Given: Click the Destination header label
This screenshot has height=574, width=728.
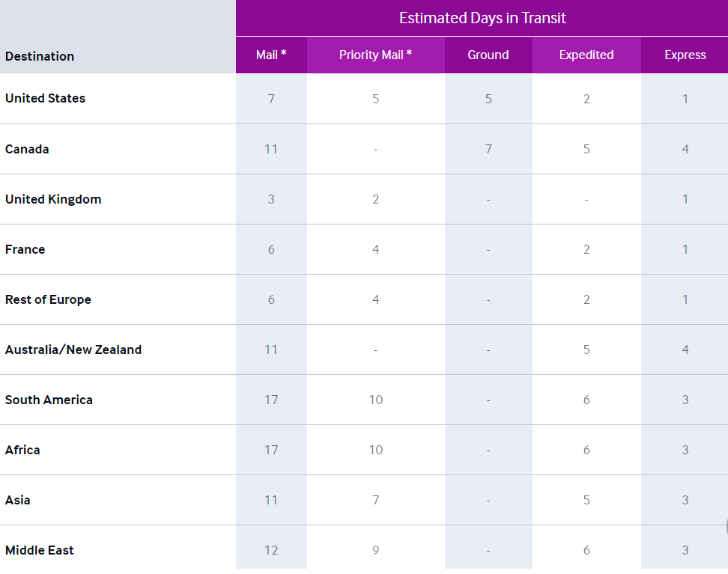Looking at the screenshot, I should coord(40,56).
